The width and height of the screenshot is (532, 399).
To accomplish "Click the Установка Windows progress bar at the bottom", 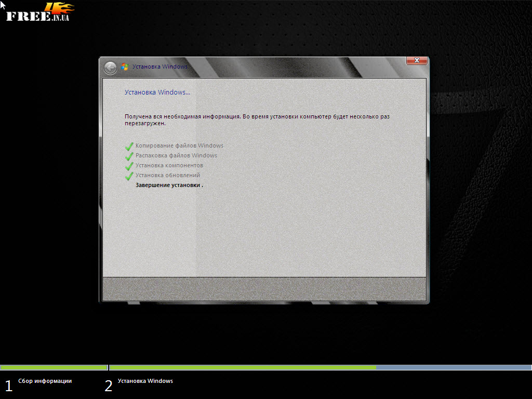I will pyautogui.click(x=320, y=367).
